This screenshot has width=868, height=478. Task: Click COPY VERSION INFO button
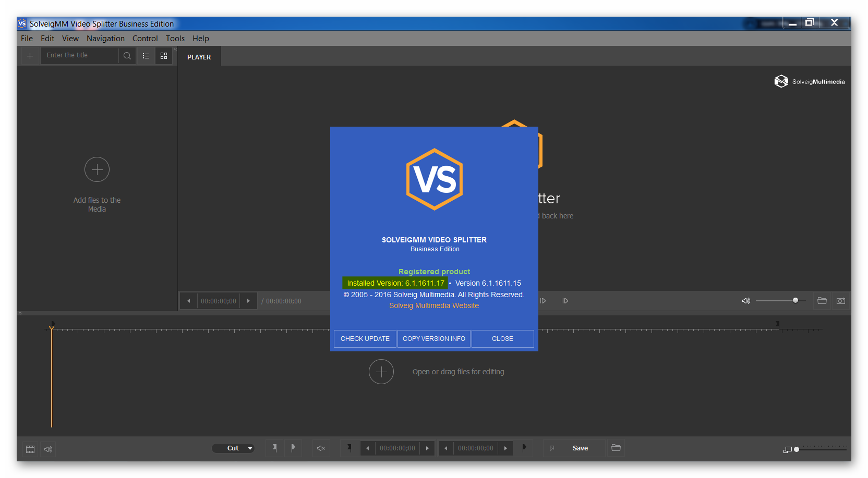(434, 338)
